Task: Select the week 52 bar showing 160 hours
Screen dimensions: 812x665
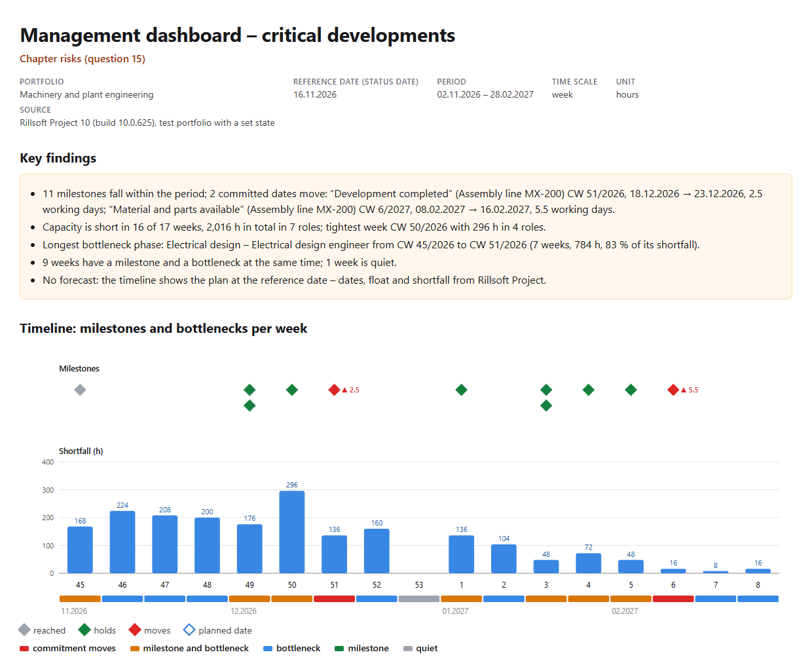Action: click(377, 551)
